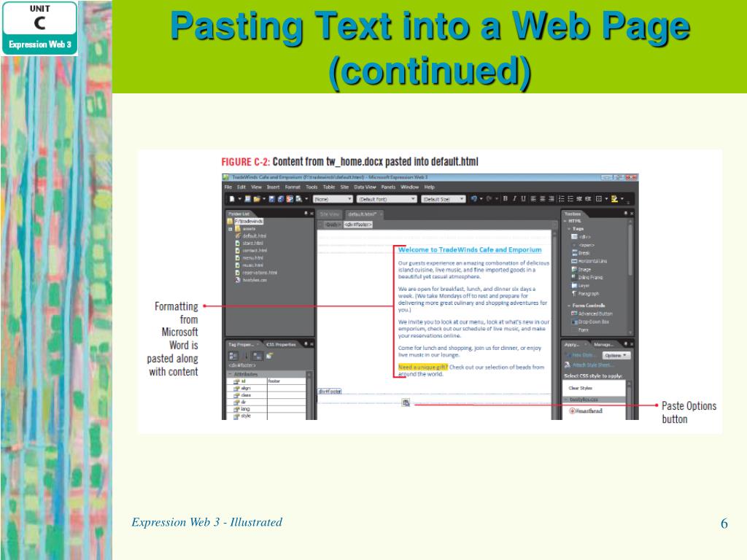Click the Save toolbar icon

pos(271,199)
